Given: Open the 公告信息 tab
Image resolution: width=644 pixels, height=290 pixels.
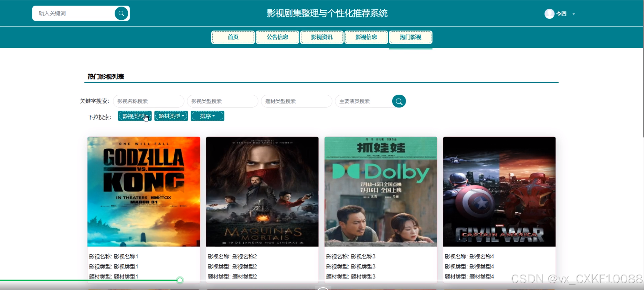Looking at the screenshot, I should pos(278,37).
